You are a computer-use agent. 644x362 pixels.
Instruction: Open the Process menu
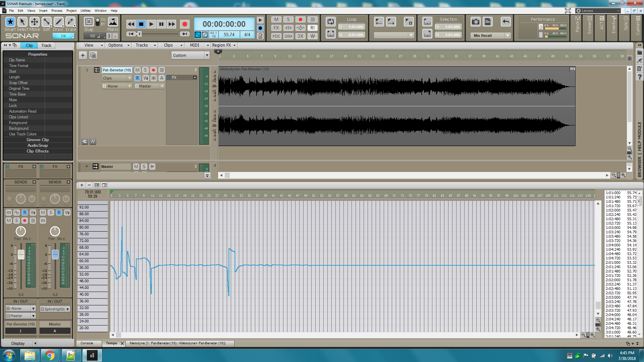pyautogui.click(x=57, y=11)
